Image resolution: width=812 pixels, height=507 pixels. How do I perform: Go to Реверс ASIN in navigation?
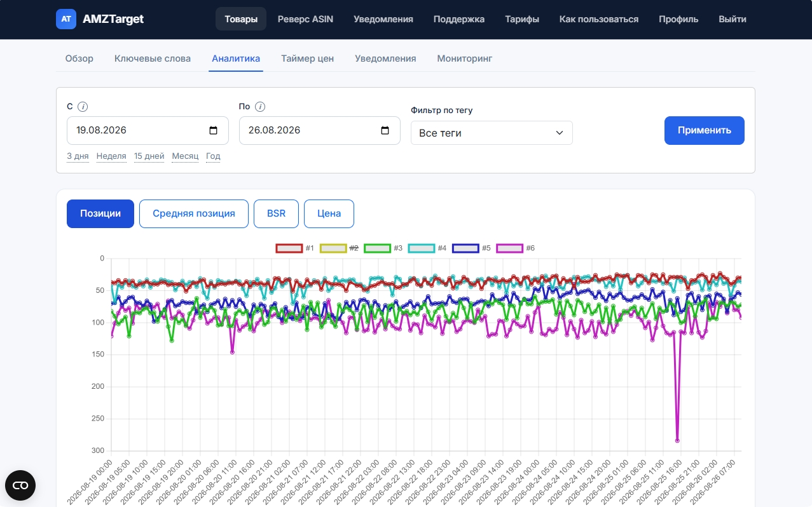coord(305,19)
